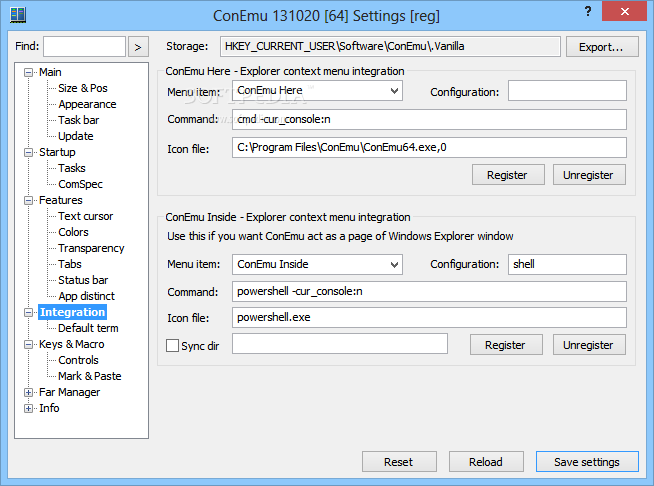Open the Default term settings page
This screenshot has width=654, height=486.
(88, 328)
